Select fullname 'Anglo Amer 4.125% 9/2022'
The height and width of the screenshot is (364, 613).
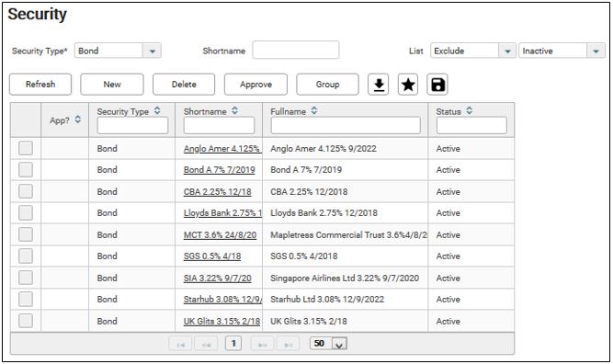pos(324,149)
